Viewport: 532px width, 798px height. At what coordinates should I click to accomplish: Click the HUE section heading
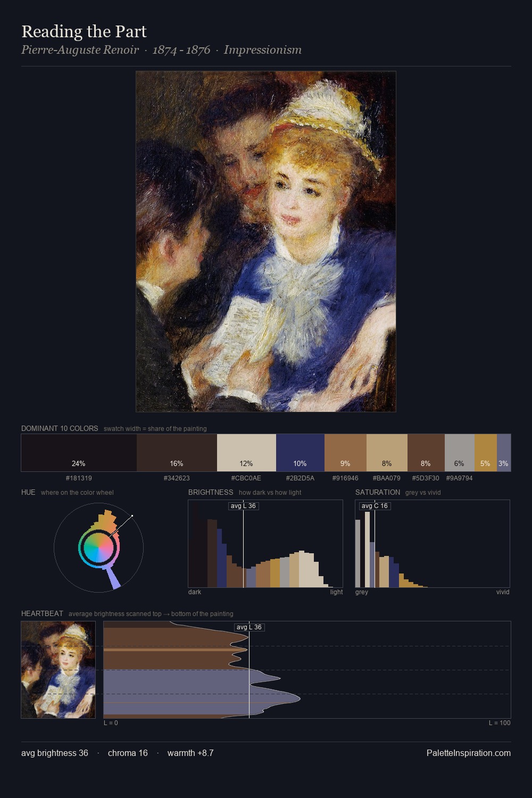tap(28, 492)
